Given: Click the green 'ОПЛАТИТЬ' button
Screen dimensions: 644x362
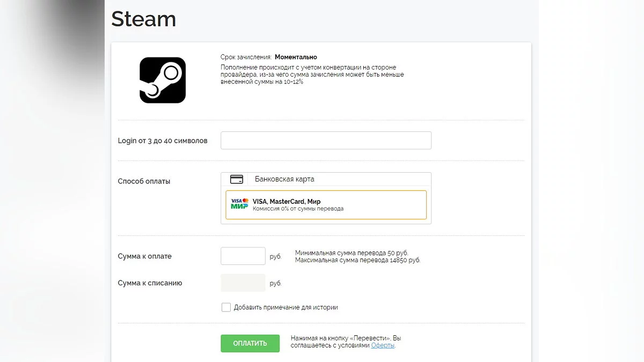Looking at the screenshot, I should click(x=250, y=343).
